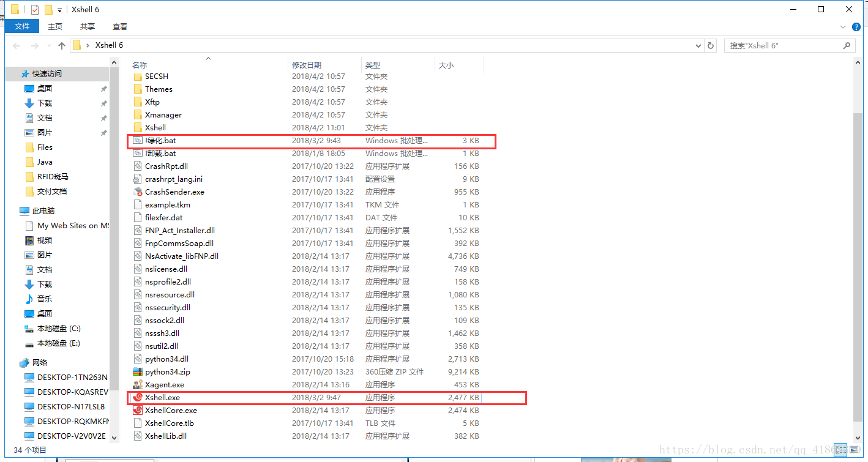
Task: Select the nslicense.dll file name
Action: [166, 269]
